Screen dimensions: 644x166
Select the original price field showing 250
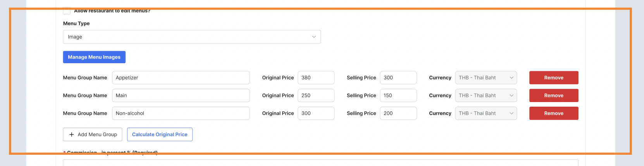(316, 95)
